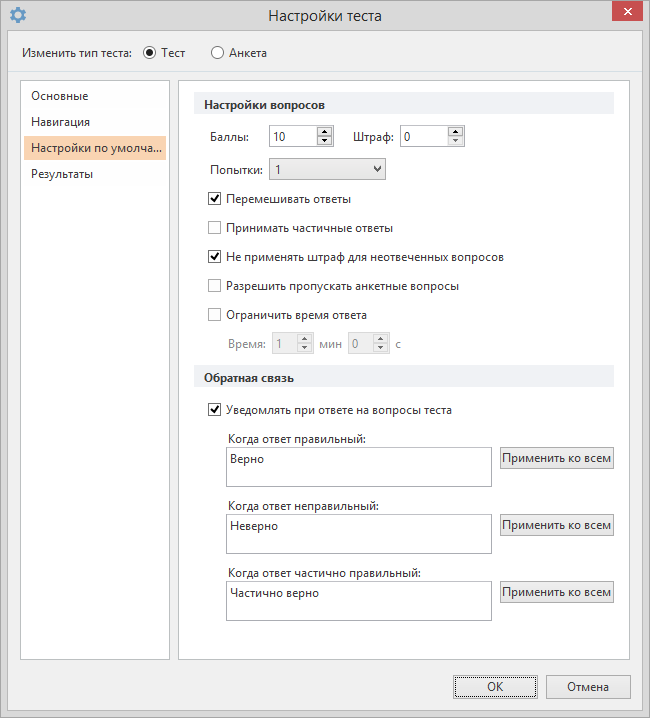Enable Принимать частичные ответы
The image size is (650, 718).
click(x=214, y=228)
